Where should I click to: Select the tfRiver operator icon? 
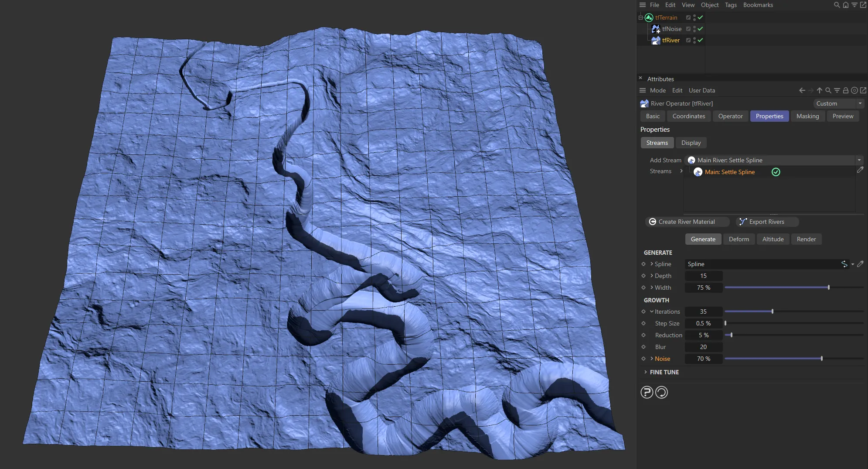tap(657, 40)
